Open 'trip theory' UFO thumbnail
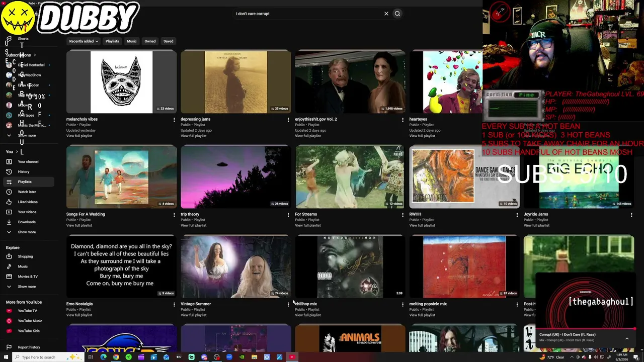The width and height of the screenshot is (644, 362). 235,176
